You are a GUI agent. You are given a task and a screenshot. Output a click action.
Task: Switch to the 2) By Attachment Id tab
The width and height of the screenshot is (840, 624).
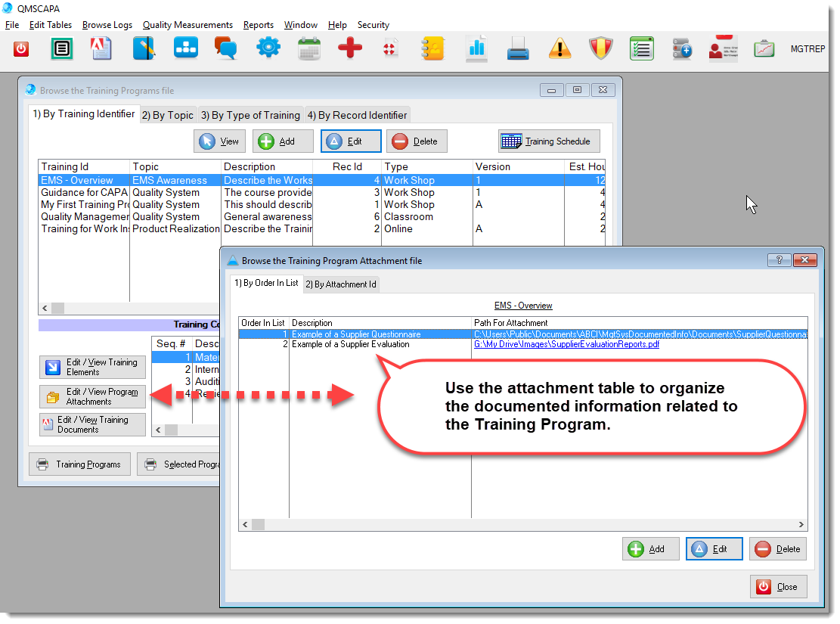click(x=340, y=285)
